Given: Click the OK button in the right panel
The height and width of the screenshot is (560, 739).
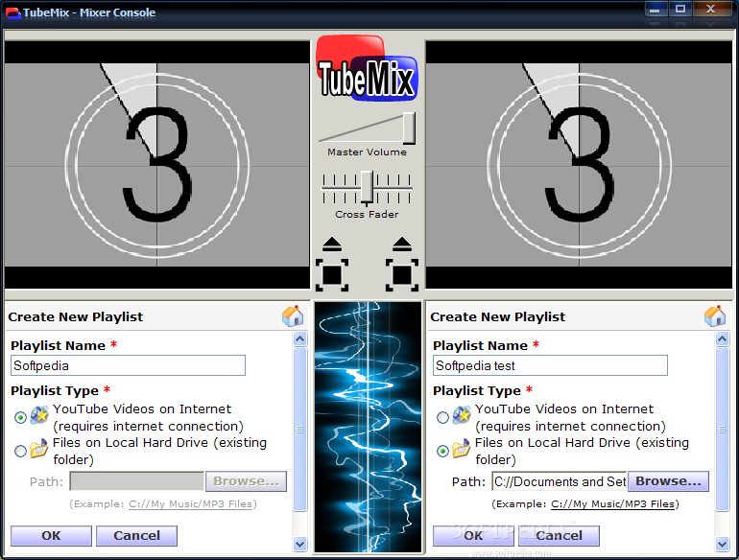Looking at the screenshot, I should tap(473, 535).
